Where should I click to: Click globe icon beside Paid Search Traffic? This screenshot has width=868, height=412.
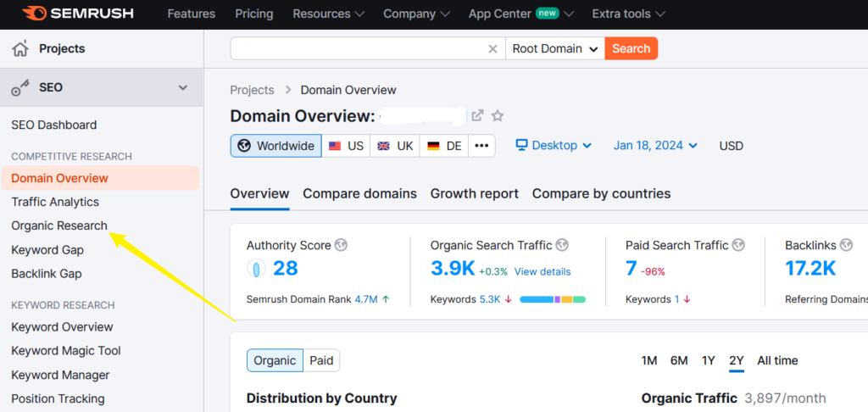(x=738, y=245)
